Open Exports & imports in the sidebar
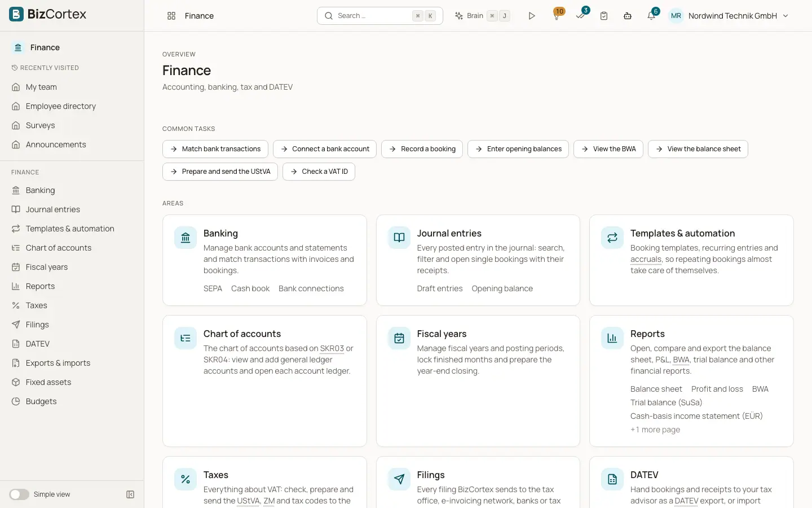 coord(72,363)
